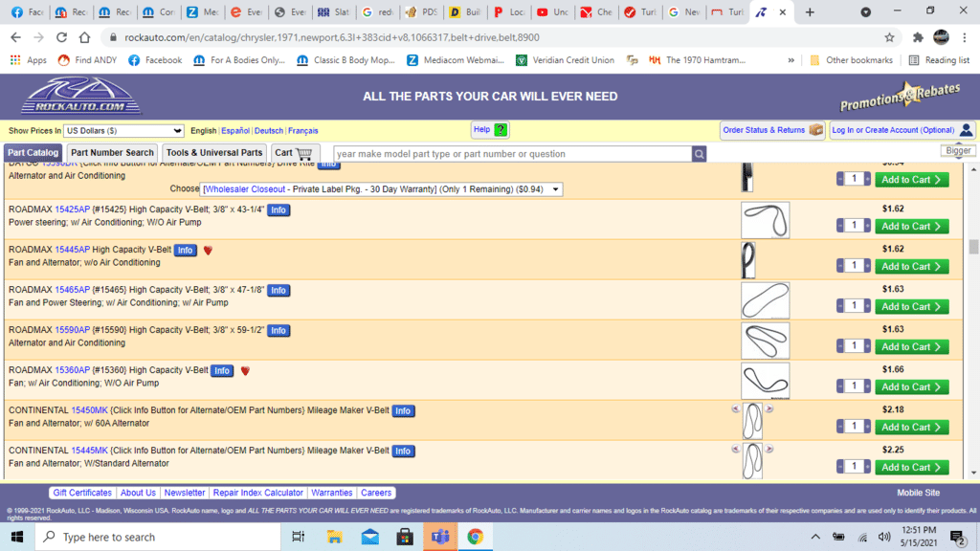Viewport: 980px width, 551px height.
Task: Expand the Wholesaler Closeout choice dropdown
Action: point(382,189)
